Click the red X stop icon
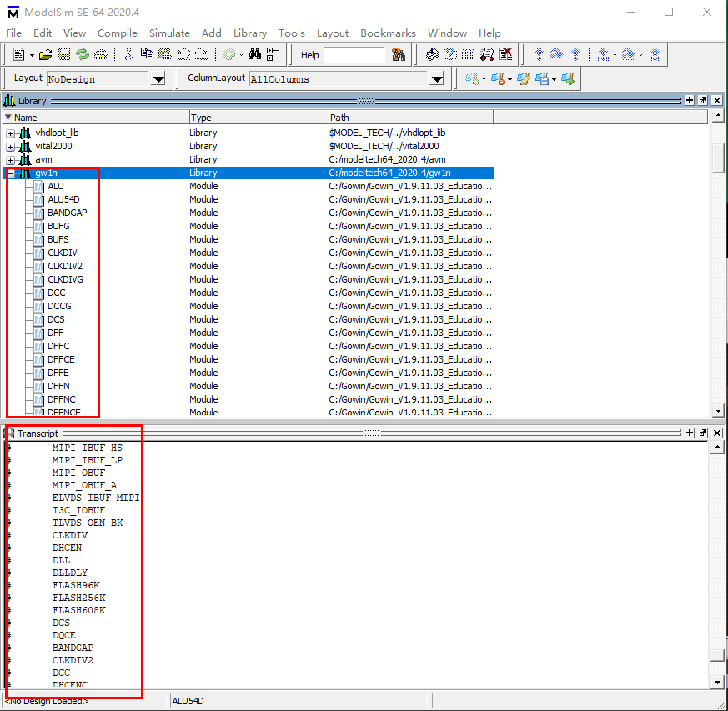Viewport: 728px width, 711px height. pyautogui.click(x=505, y=55)
